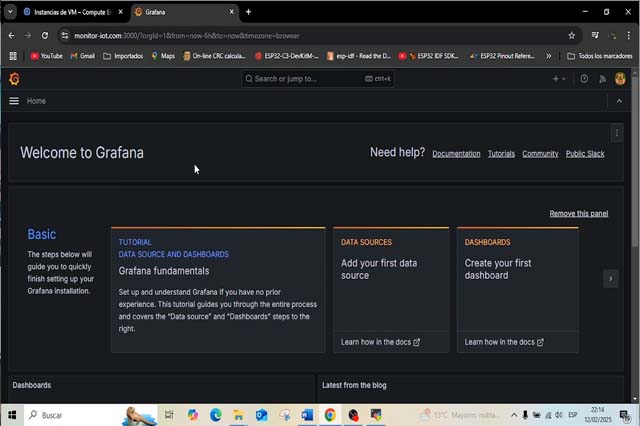This screenshot has height=426, width=640.
Task: Open the YouTube bookmark in the bookmarks bar
Action: tap(46, 56)
